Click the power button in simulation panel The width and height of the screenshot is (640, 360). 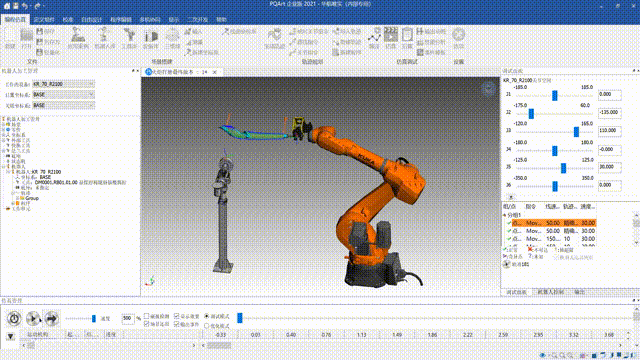pyautogui.click(x=14, y=318)
